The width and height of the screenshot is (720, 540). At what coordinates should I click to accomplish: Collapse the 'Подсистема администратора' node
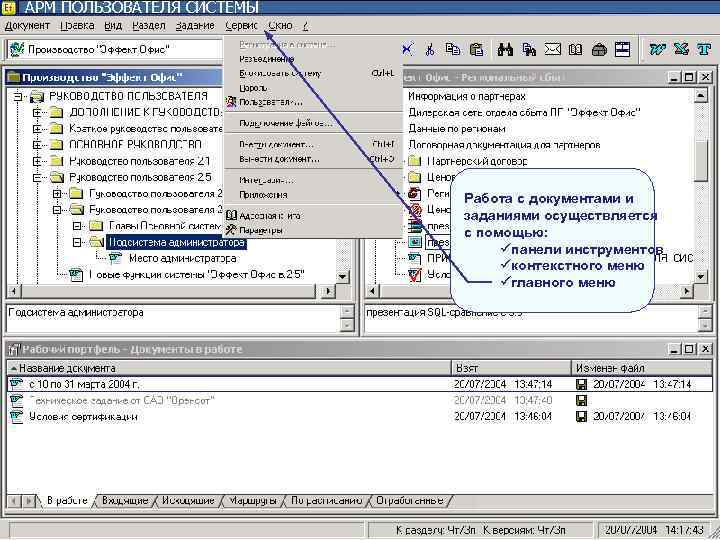(77, 242)
